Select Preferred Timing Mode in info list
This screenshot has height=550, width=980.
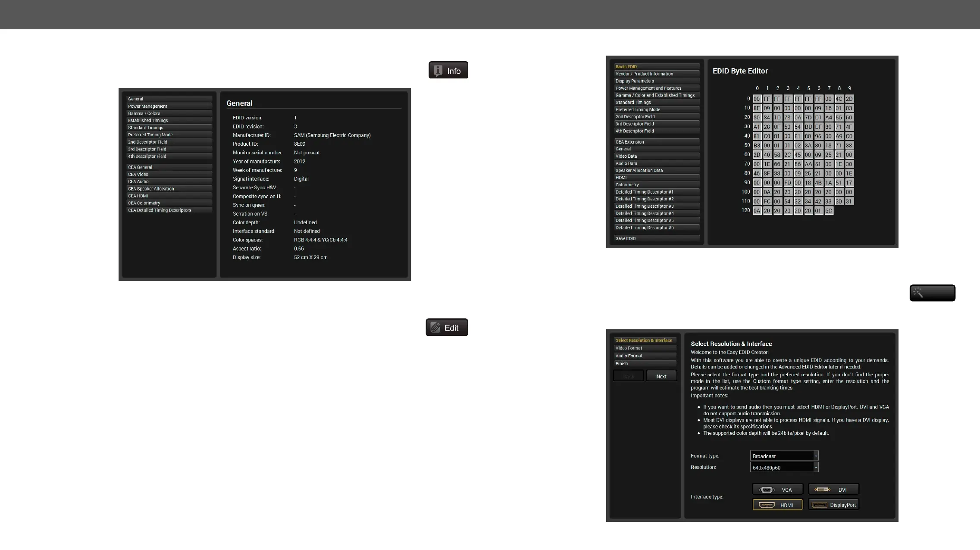pos(169,134)
